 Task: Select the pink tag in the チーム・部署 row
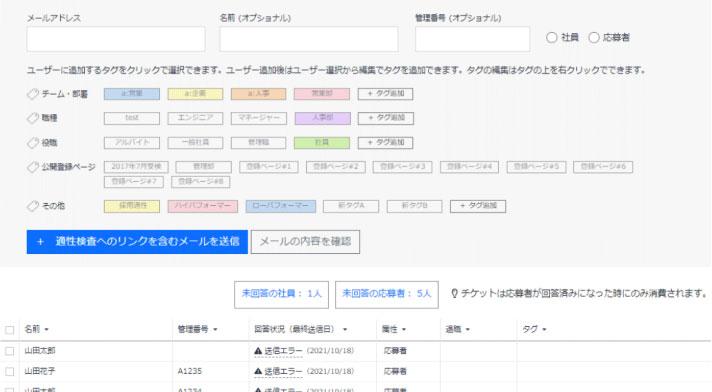point(322,94)
